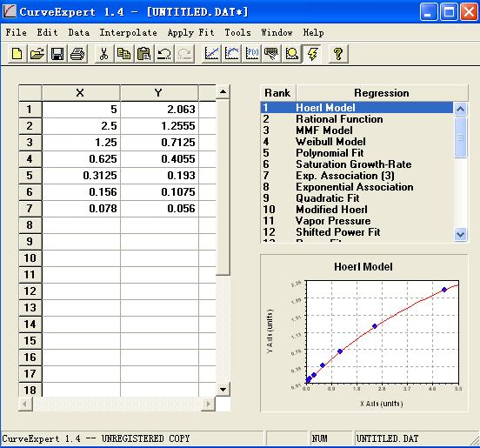
Task: Run CurveFinder lightning bolt icon
Action: tap(312, 54)
